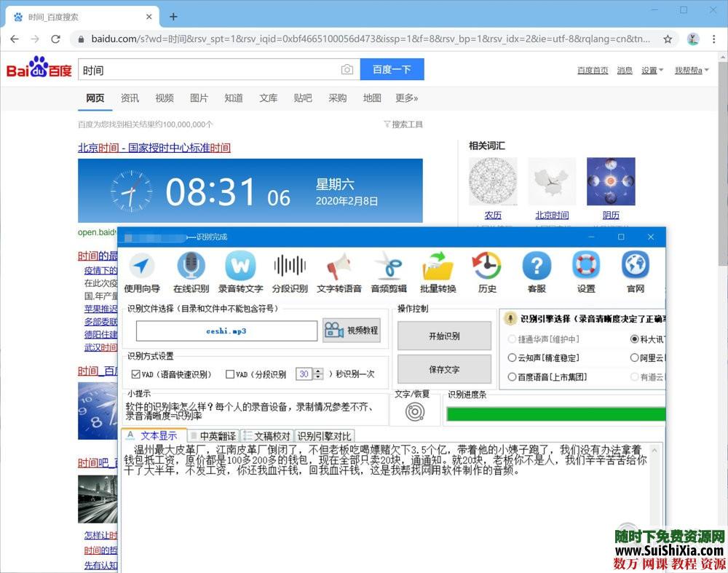The width and height of the screenshot is (728, 573).
Task: Click the ceshi.mp3 file path field
Action: click(226, 331)
